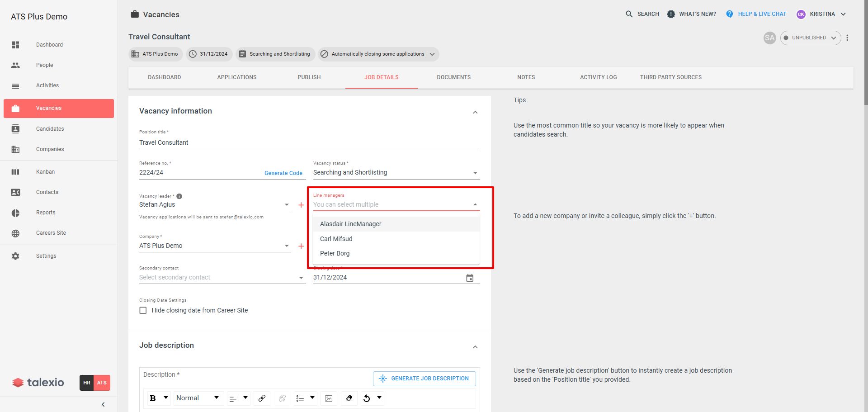The image size is (868, 412).
Task: Open Companies in the sidebar
Action: click(59, 149)
